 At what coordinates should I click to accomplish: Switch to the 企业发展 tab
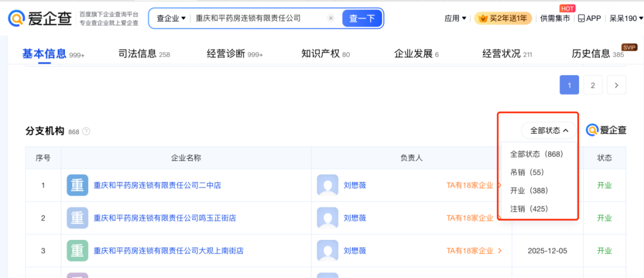pos(416,54)
